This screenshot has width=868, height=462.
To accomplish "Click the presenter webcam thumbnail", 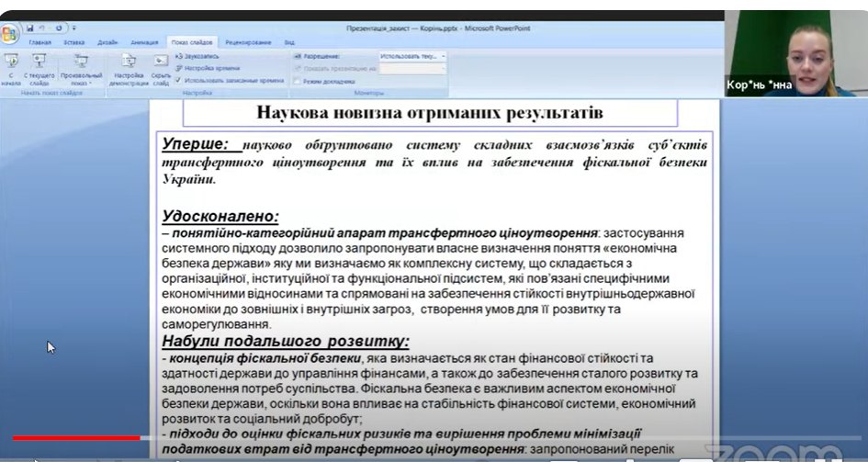I will coord(796,53).
